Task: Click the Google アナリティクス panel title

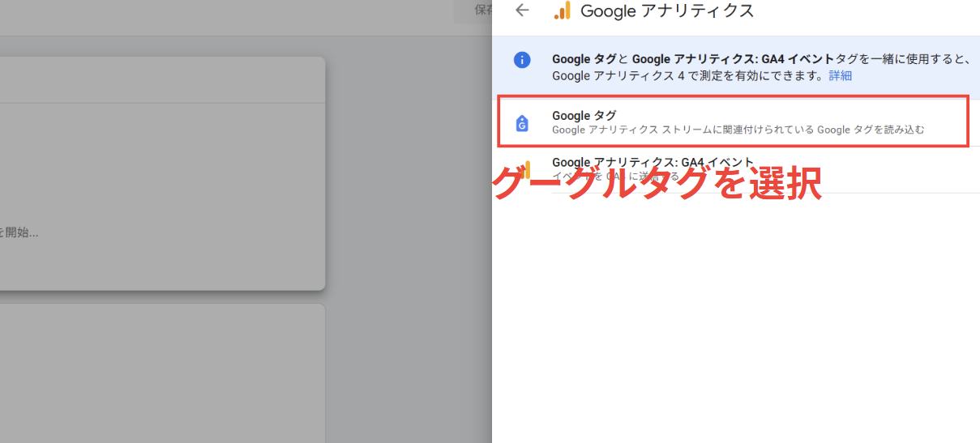Action: pos(667,11)
